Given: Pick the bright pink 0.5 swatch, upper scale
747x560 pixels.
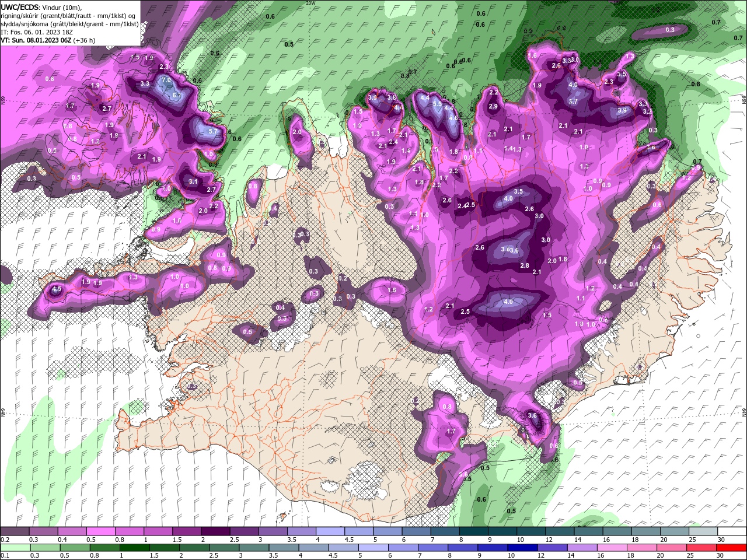Looking at the screenshot, I should [x=101, y=531].
